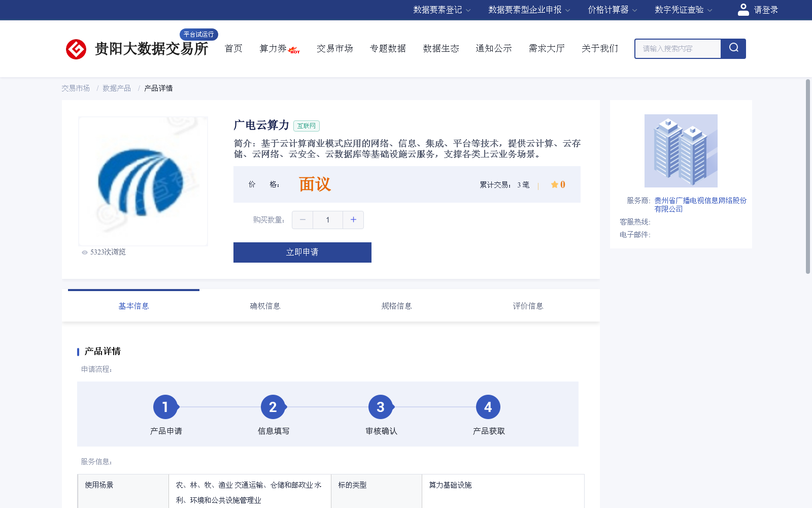
Task: Click the orange star rating icon
Action: (554, 184)
